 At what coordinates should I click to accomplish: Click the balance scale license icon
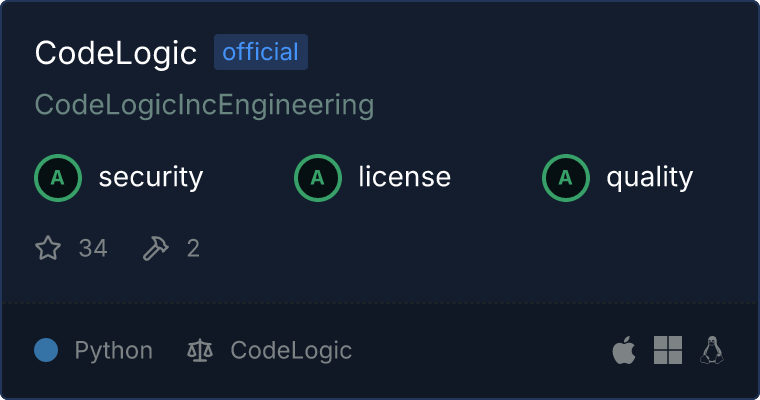(200, 351)
